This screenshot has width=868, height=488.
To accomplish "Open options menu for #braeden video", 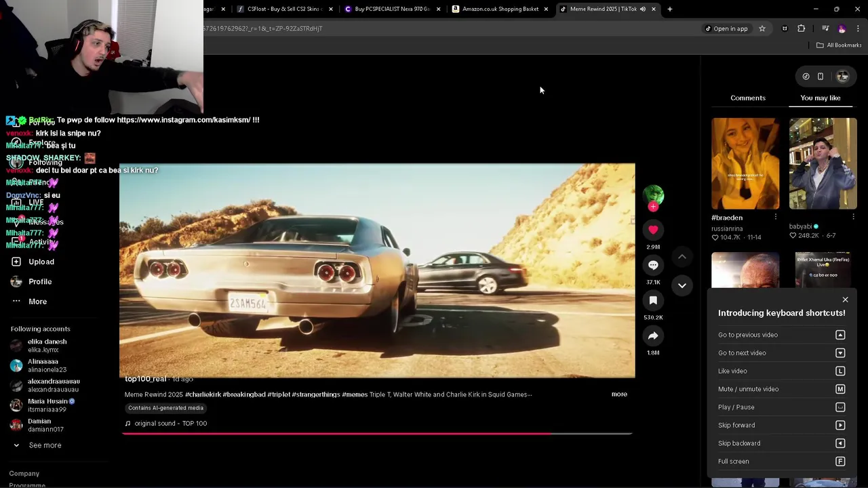I will pos(776,217).
